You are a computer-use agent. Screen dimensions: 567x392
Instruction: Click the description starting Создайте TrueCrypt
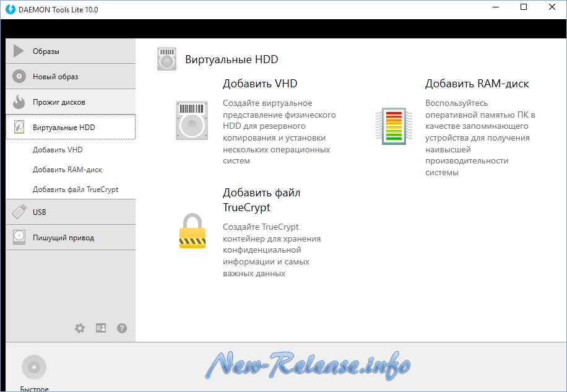point(272,250)
